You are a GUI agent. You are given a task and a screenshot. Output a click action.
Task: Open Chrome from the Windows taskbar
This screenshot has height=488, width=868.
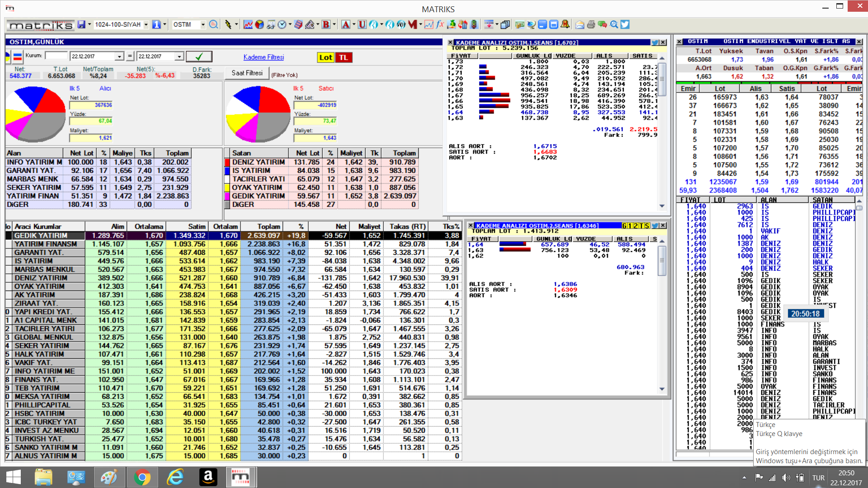click(142, 477)
